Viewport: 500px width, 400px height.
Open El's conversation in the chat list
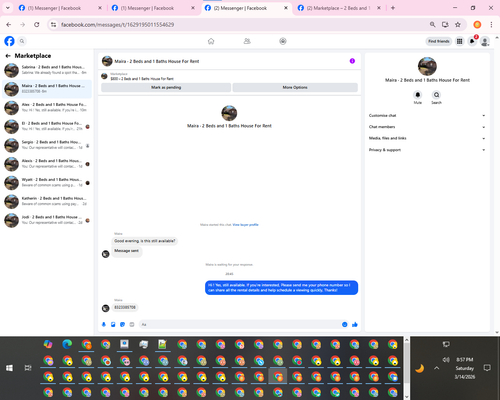pyautogui.click(x=47, y=126)
